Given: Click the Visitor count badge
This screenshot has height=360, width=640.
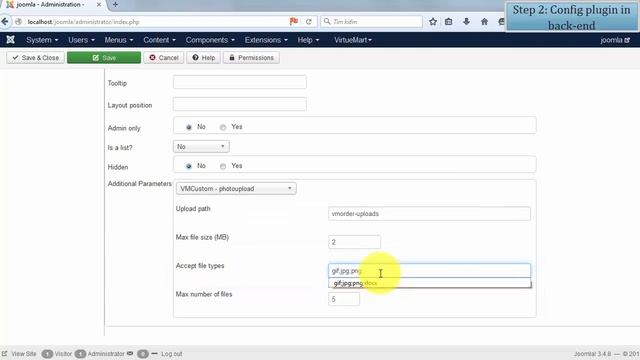Looking at the screenshot, I should tap(47, 353).
